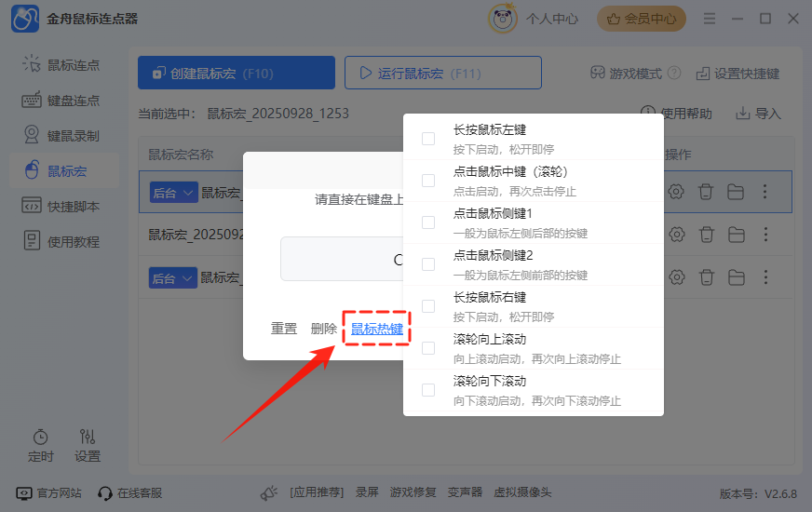
Task: Open the 虚拟摄像头 recommended app
Action: click(522, 492)
